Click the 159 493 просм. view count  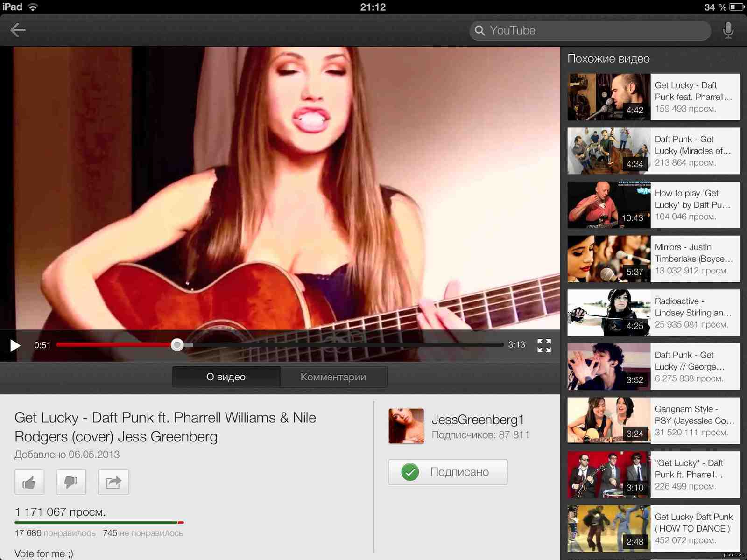tap(685, 109)
